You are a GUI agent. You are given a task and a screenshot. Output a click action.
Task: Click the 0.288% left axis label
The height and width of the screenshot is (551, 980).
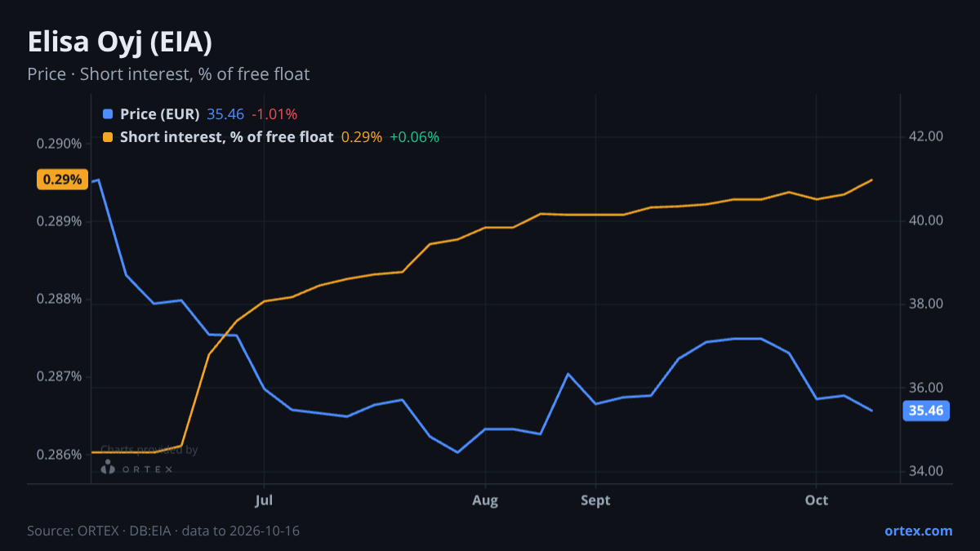[60, 299]
